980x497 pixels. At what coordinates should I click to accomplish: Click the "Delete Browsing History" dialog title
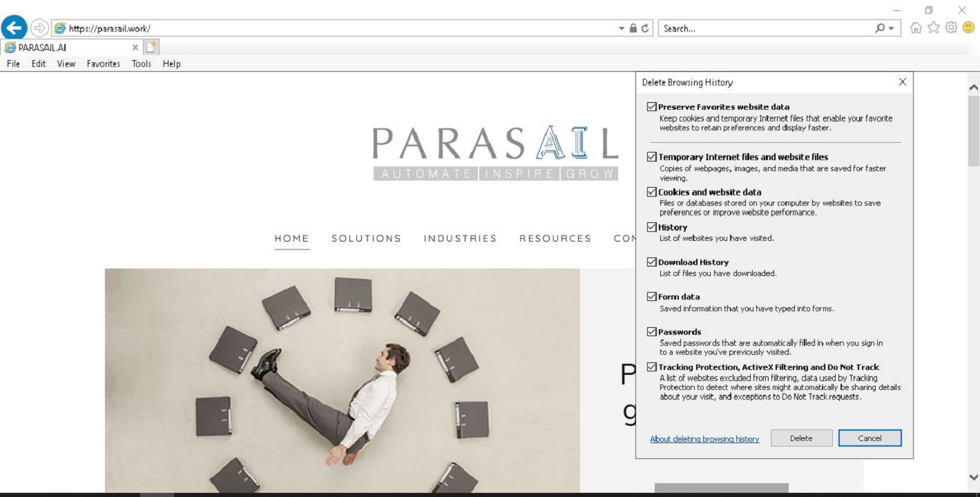tap(687, 82)
